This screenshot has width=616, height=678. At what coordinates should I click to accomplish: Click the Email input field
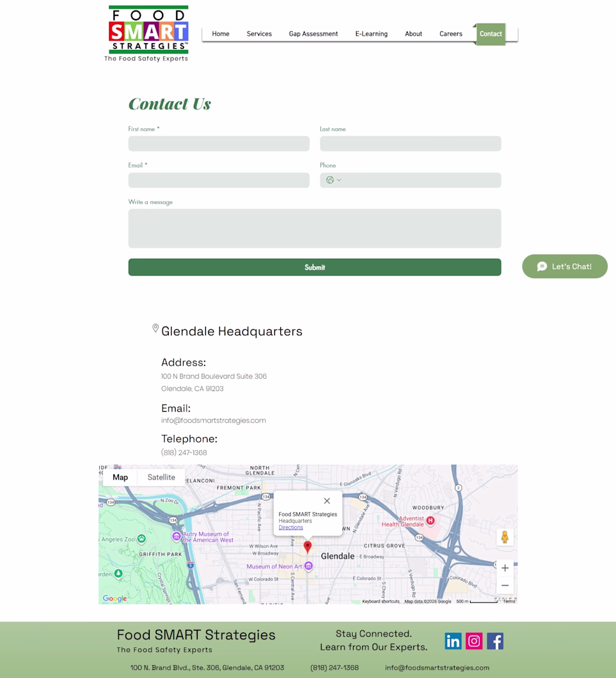(x=219, y=180)
